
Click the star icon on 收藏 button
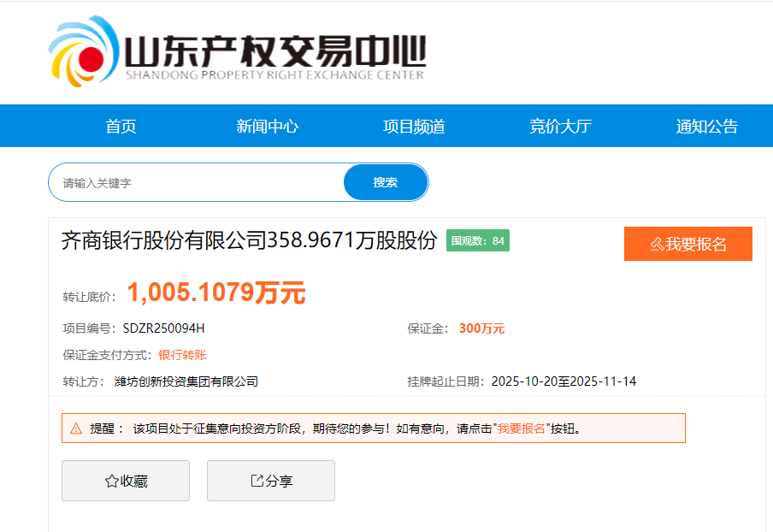111,482
